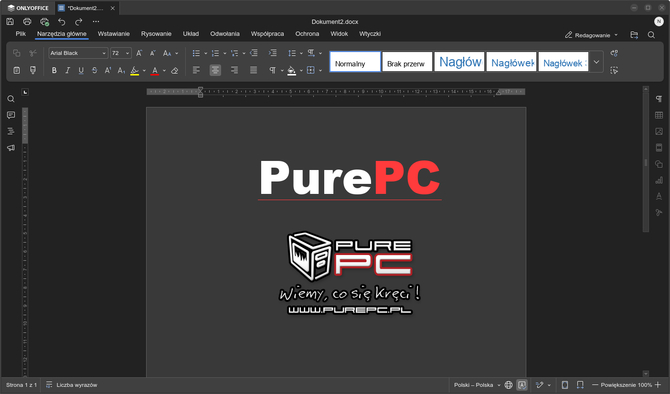The image size is (670, 394).
Task: Toggle spell checking in status bar
Action: coord(522,385)
